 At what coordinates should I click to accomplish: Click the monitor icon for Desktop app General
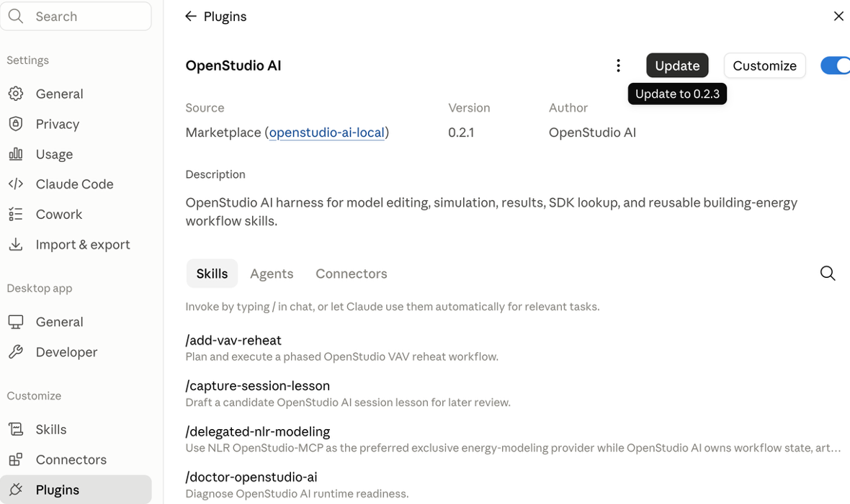click(x=16, y=322)
